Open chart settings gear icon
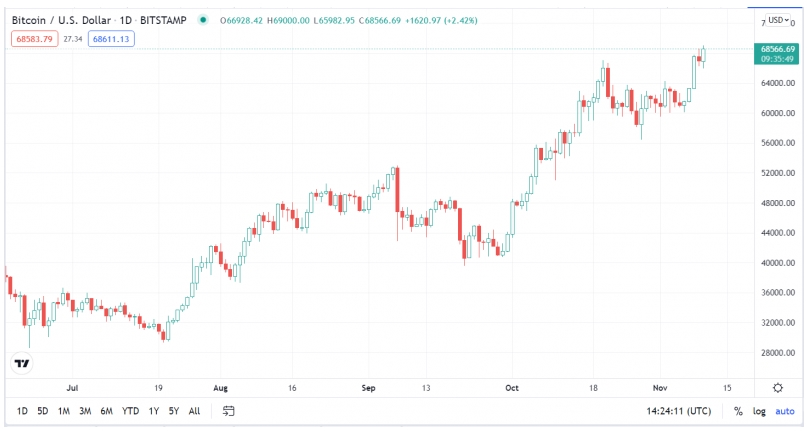This screenshot has width=807, height=431. coord(777,387)
